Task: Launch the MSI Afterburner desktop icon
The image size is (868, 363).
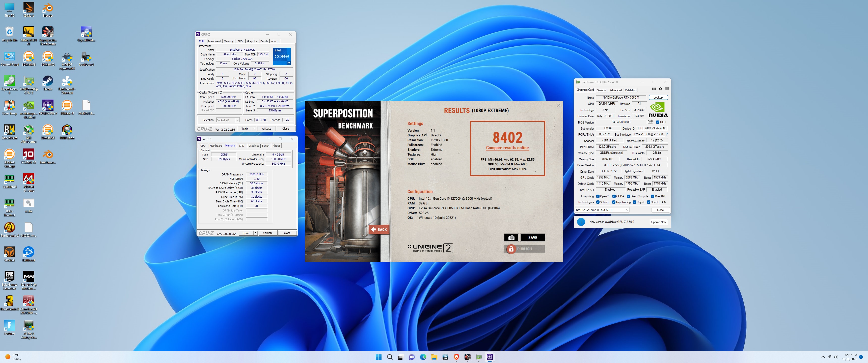Action: pos(29,134)
